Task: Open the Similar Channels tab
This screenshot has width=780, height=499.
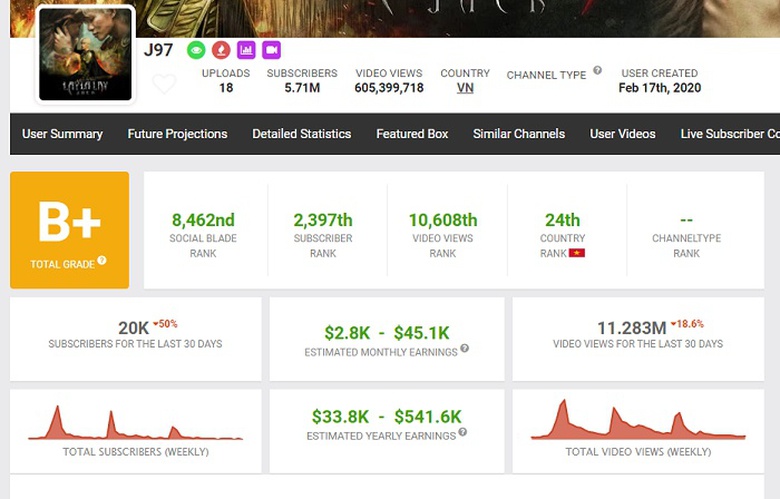Action: (518, 134)
